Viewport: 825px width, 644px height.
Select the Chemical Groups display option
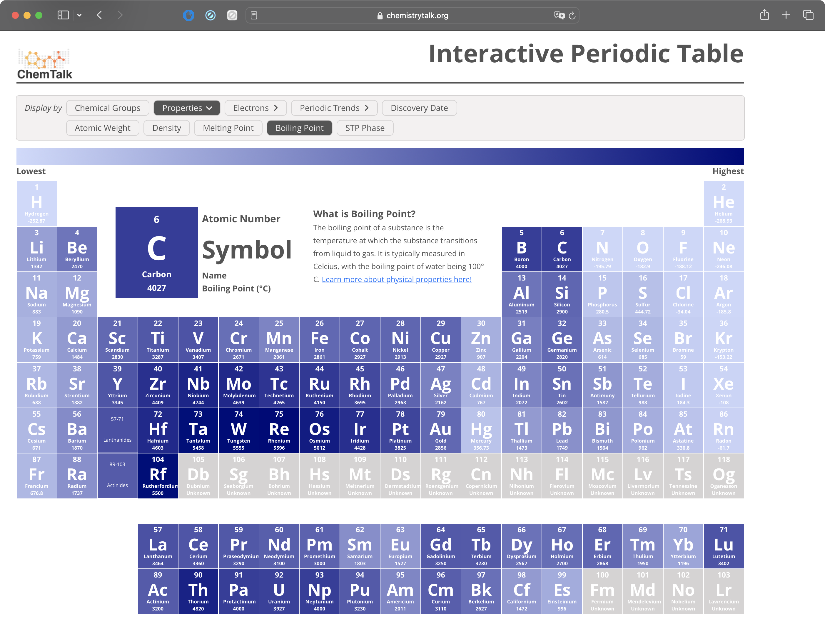click(x=108, y=108)
